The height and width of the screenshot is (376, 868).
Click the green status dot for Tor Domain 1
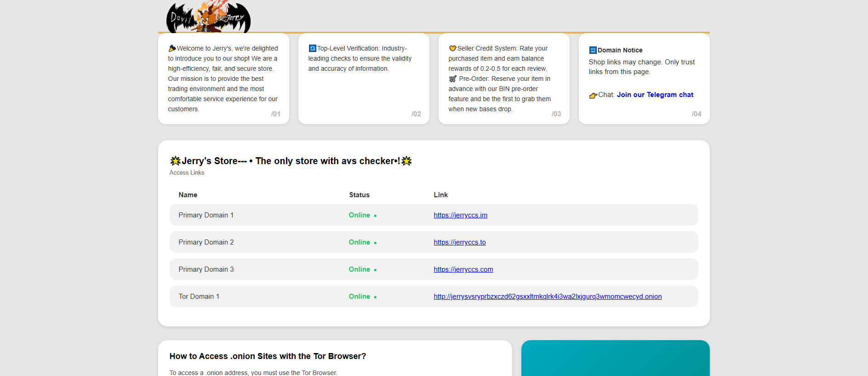tap(375, 297)
